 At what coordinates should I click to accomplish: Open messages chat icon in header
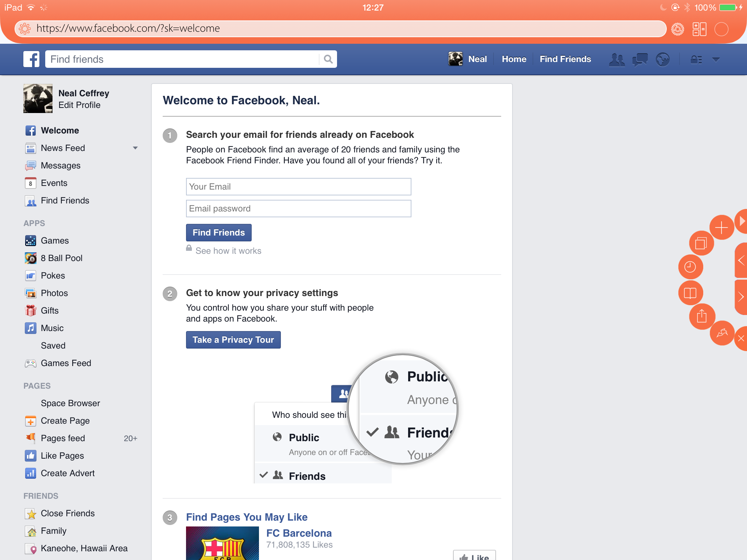tap(640, 59)
